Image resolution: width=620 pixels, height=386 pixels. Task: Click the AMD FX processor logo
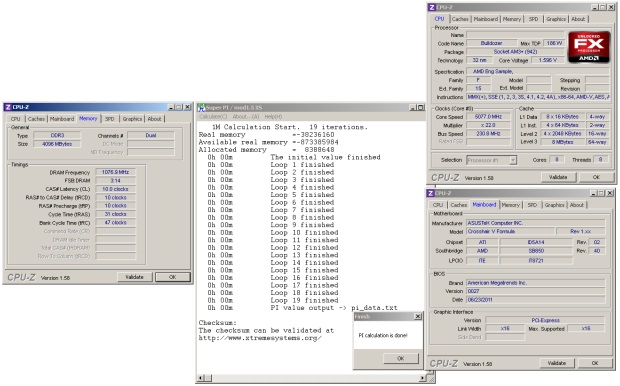point(589,47)
